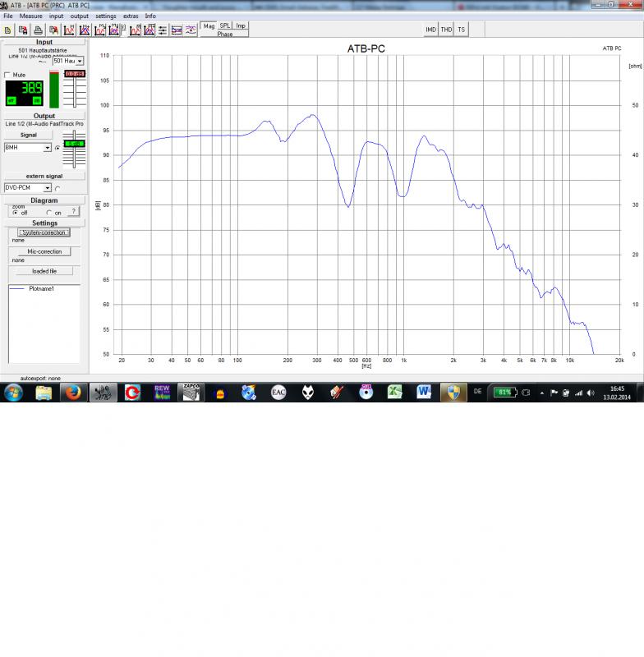
Task: Click the save file toolbar icon
Action: point(23,30)
